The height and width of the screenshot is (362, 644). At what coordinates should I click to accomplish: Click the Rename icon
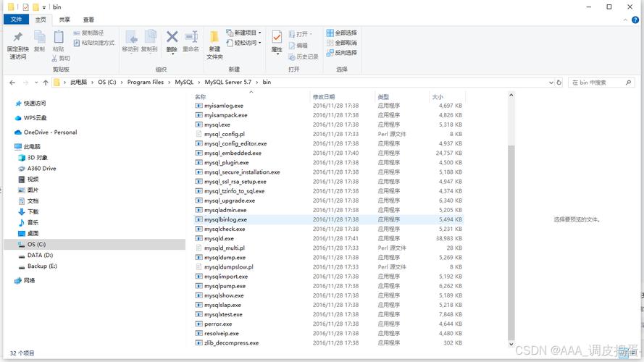(191, 37)
